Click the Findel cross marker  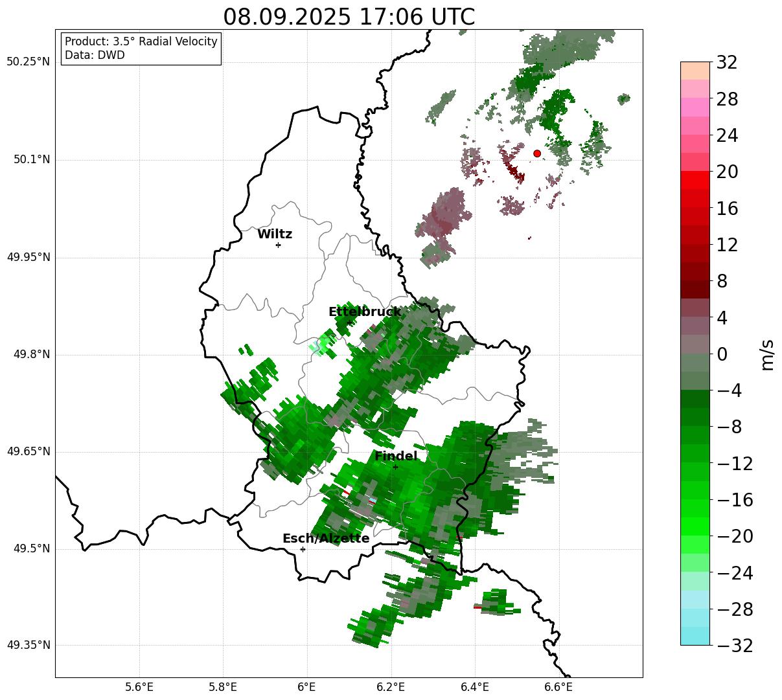(x=395, y=467)
